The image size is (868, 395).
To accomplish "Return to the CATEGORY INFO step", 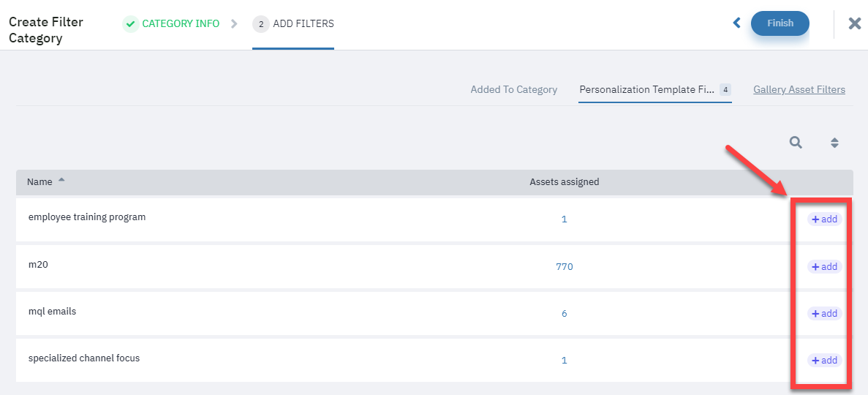I will tap(181, 24).
